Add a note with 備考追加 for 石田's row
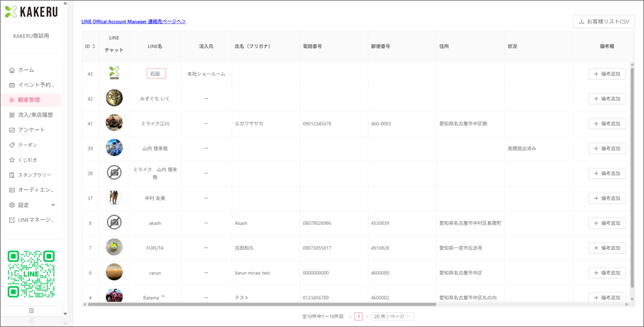The image size is (644, 327). [607, 74]
